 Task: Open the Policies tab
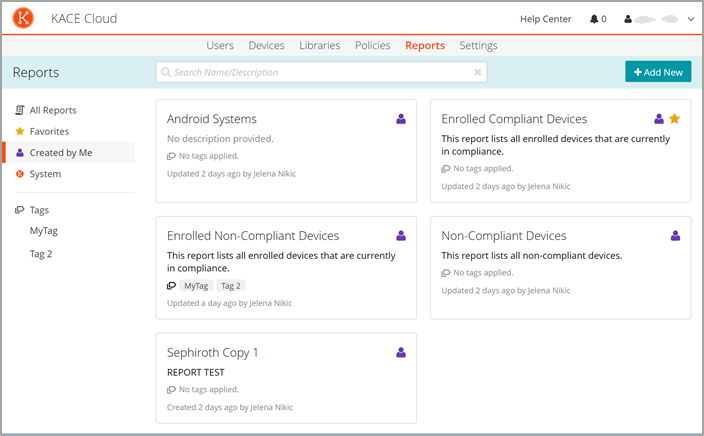(x=372, y=46)
